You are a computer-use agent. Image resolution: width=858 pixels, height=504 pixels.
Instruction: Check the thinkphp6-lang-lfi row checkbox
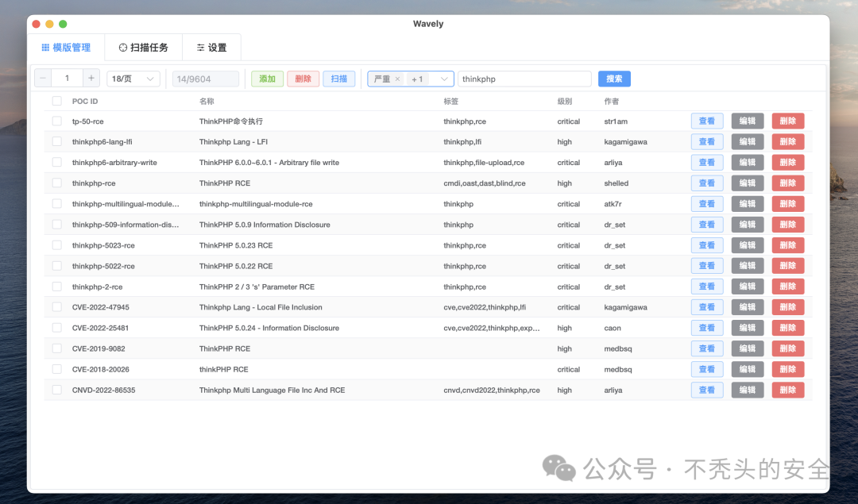click(57, 141)
